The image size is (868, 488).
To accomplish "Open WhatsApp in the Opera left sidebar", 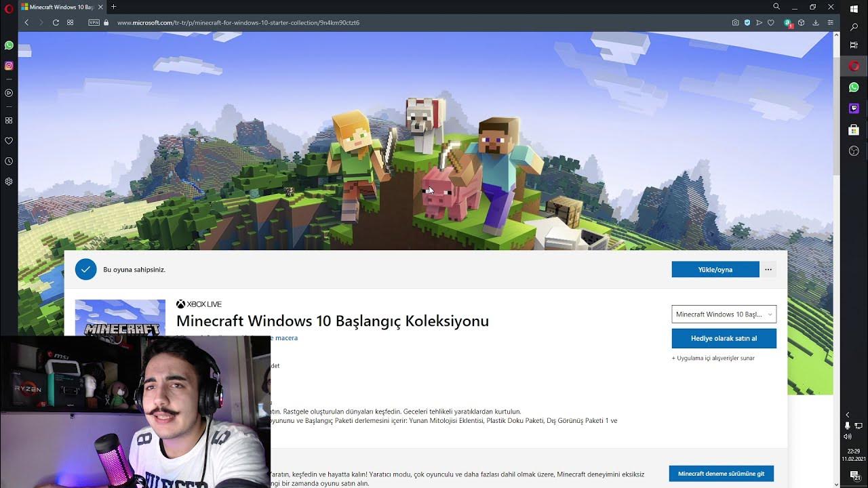I will [x=9, y=45].
